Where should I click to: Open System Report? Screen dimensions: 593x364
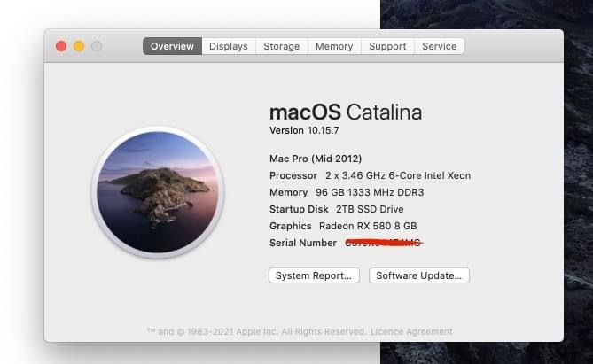[x=314, y=275]
